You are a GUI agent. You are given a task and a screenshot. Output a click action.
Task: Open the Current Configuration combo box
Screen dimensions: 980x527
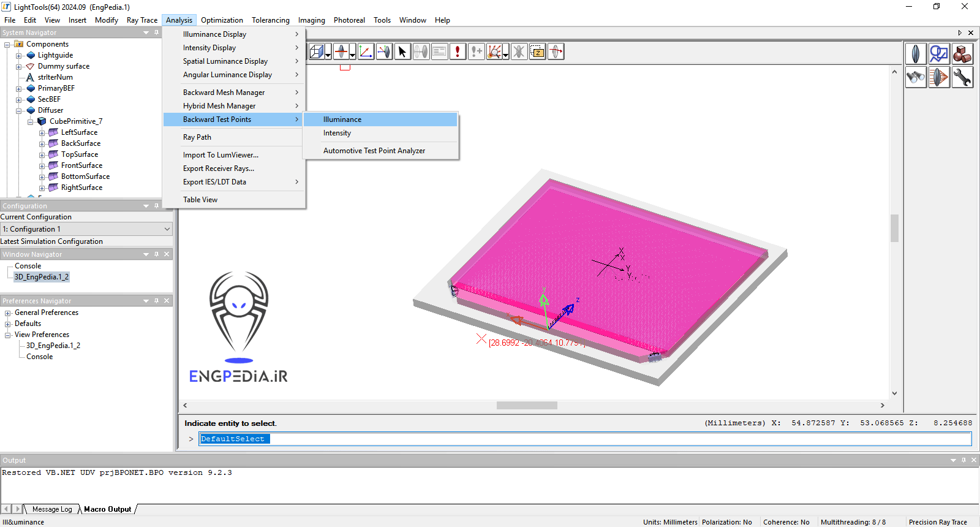click(x=86, y=229)
